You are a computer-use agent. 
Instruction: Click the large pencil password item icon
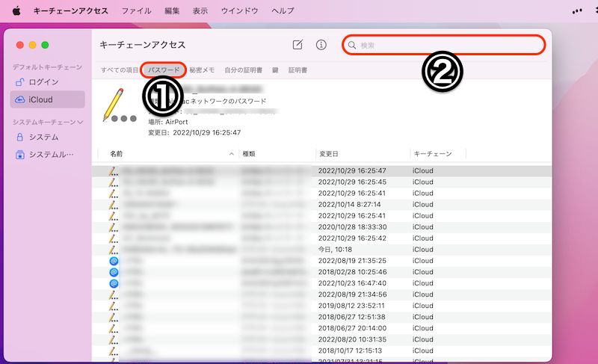click(x=117, y=105)
